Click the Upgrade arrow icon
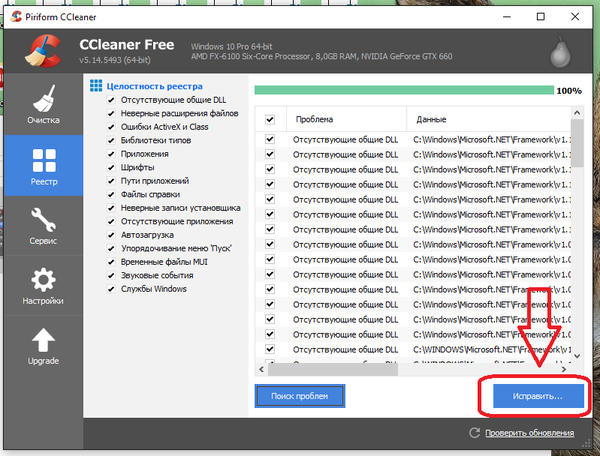This screenshot has width=600, height=456. [x=43, y=346]
